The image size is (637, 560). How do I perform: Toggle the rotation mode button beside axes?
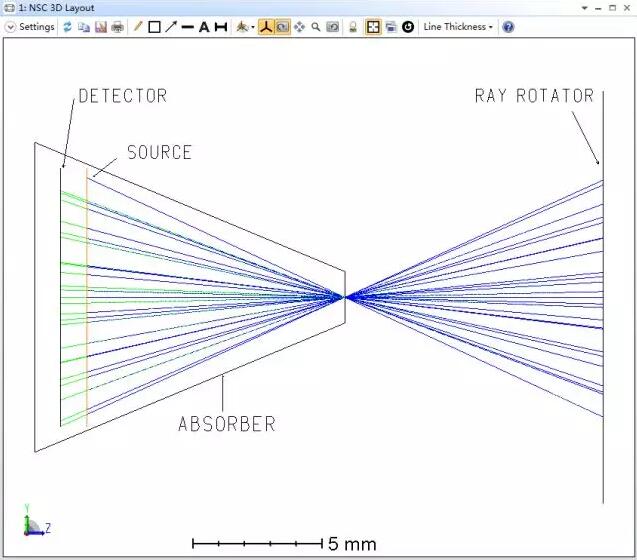point(283,27)
